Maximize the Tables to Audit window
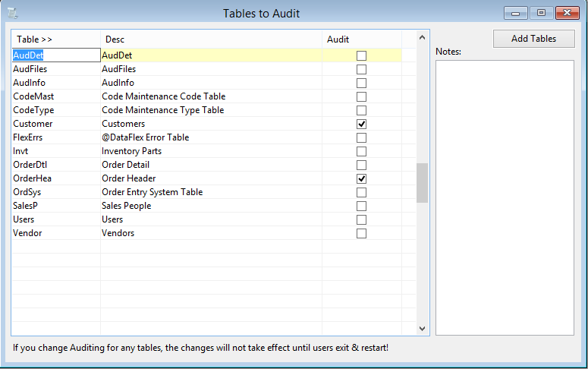588x369 pixels. coord(541,13)
